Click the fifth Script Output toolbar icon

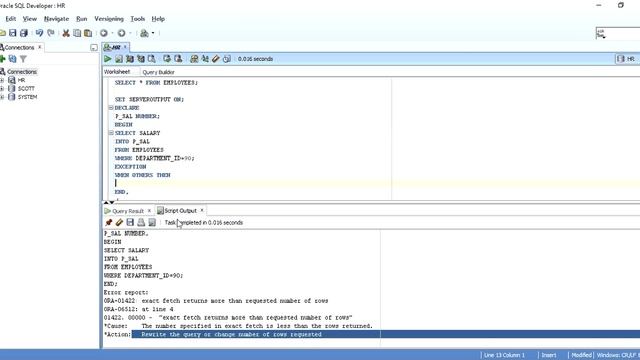point(152,222)
